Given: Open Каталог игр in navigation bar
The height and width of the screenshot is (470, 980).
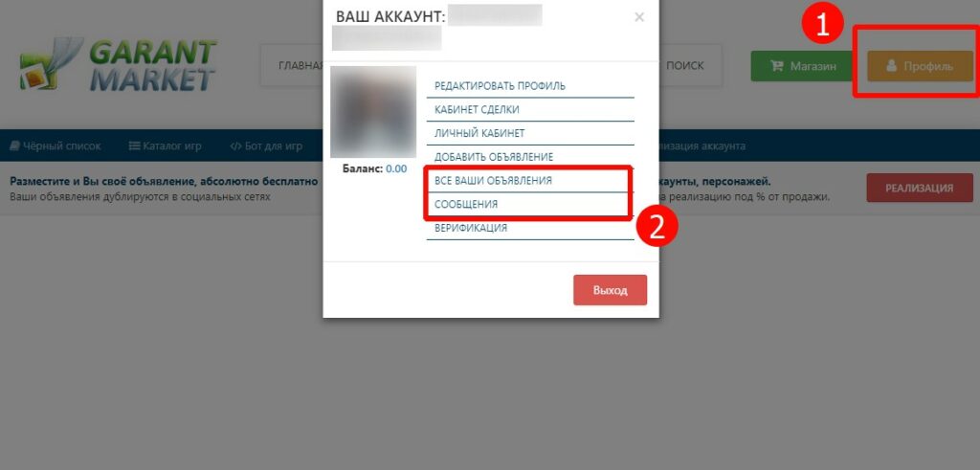Looking at the screenshot, I should 165,146.
